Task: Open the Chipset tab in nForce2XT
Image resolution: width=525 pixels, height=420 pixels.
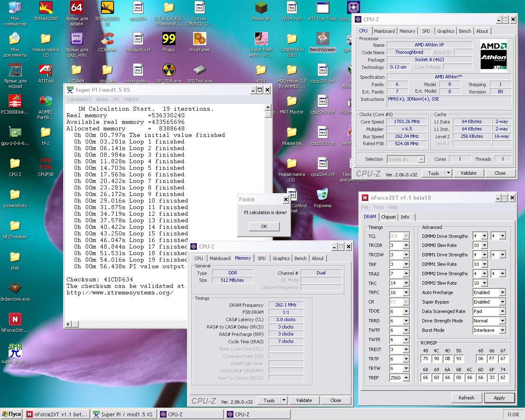Action: point(388,217)
